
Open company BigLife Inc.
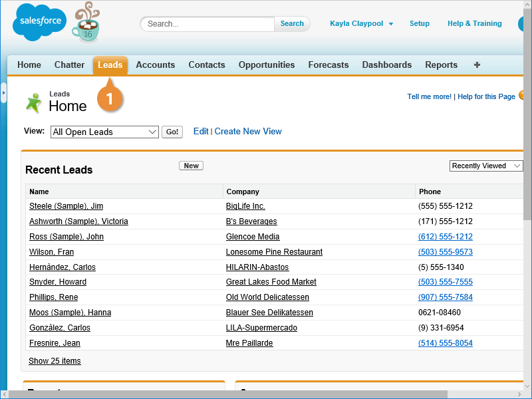point(245,206)
